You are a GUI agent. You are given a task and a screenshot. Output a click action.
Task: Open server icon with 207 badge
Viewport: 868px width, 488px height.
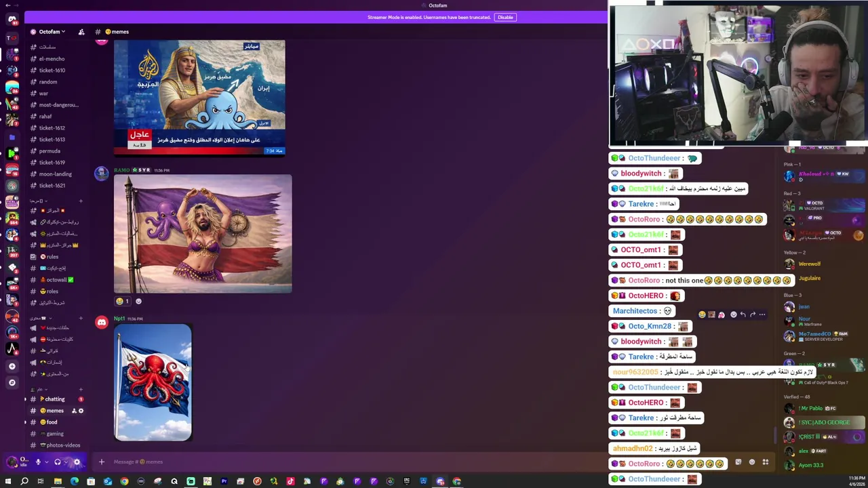(12, 251)
